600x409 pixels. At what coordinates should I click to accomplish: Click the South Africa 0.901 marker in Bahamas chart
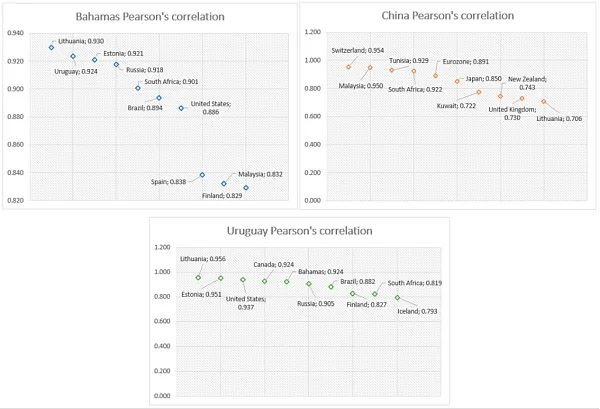pyautogui.click(x=138, y=88)
